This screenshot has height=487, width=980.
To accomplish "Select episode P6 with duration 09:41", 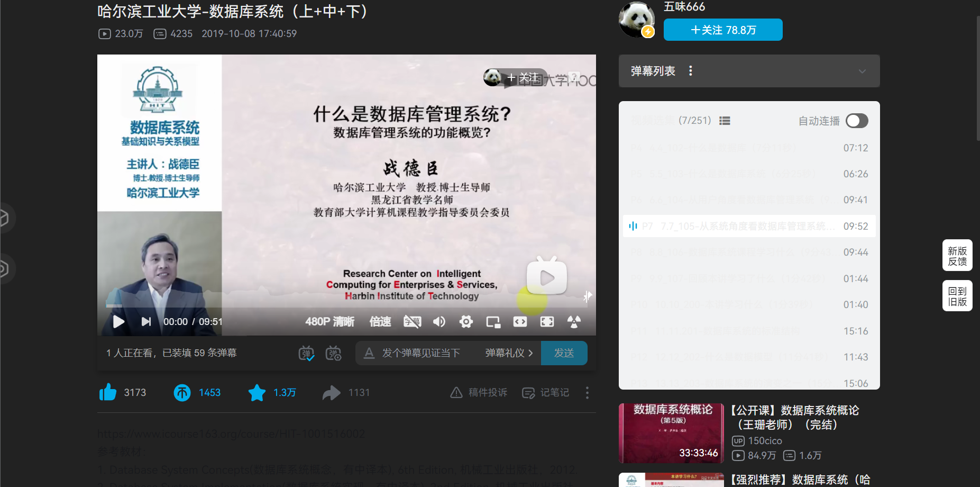I will [x=749, y=200].
